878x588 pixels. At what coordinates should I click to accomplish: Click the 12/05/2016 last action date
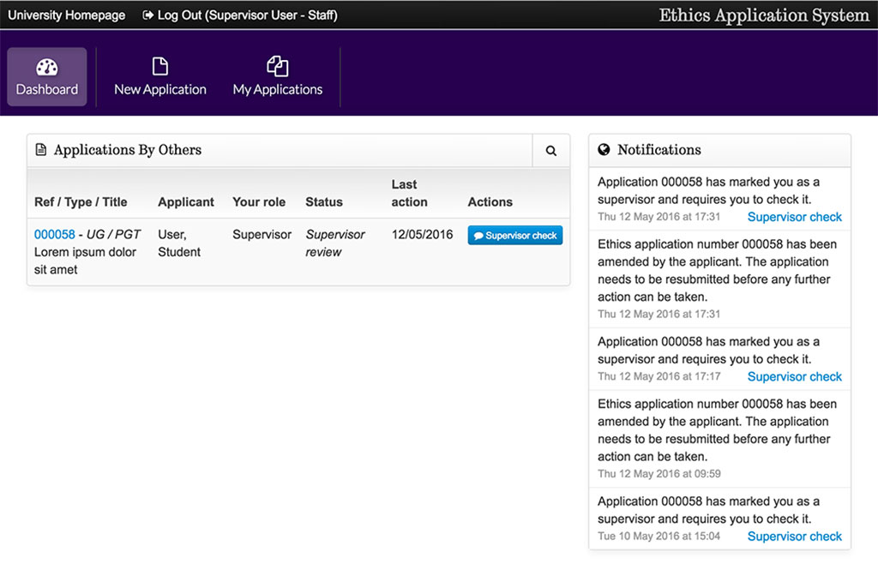click(x=422, y=235)
